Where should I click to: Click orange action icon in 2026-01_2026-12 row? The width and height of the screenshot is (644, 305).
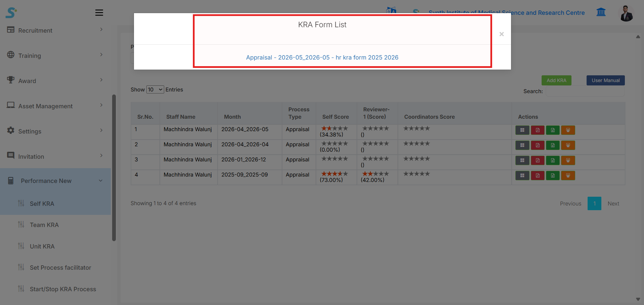pyautogui.click(x=568, y=160)
